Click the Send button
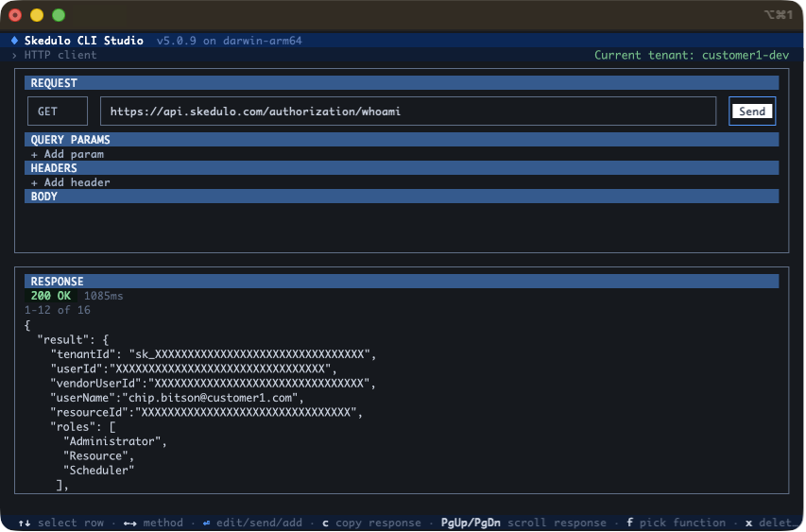This screenshot has width=806, height=532. point(752,111)
